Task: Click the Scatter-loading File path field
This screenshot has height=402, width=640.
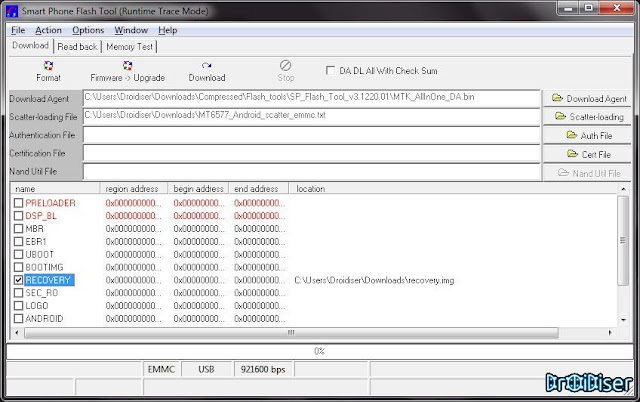Action: pyautogui.click(x=311, y=116)
